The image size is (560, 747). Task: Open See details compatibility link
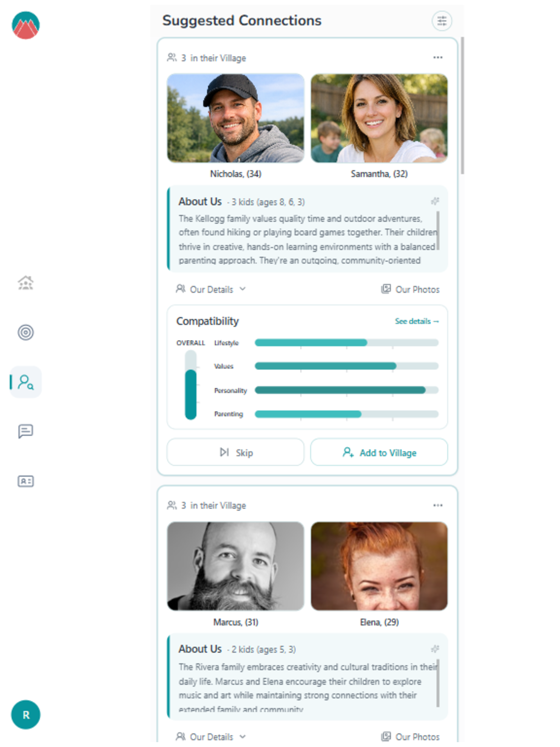(x=417, y=321)
